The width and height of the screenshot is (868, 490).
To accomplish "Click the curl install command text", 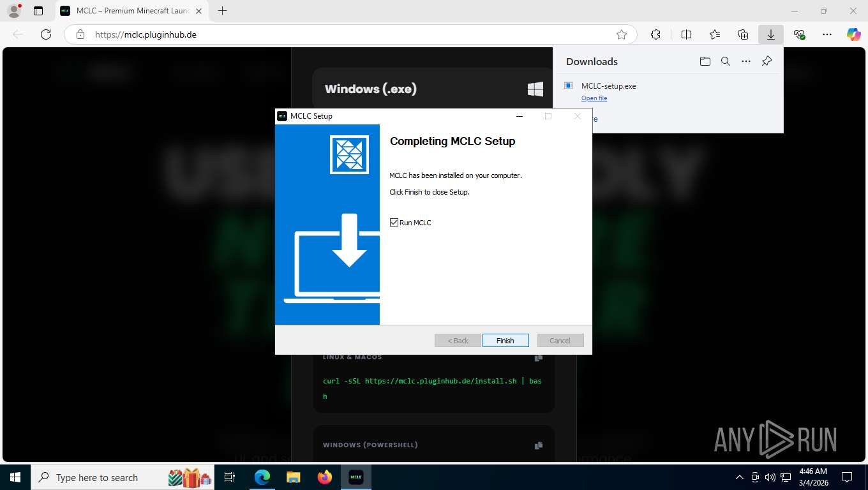I will pos(432,389).
